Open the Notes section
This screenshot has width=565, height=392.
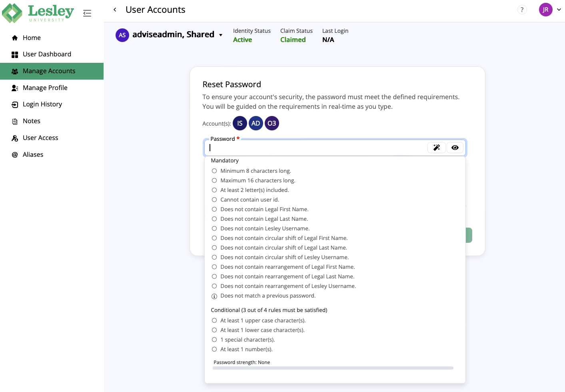(32, 121)
